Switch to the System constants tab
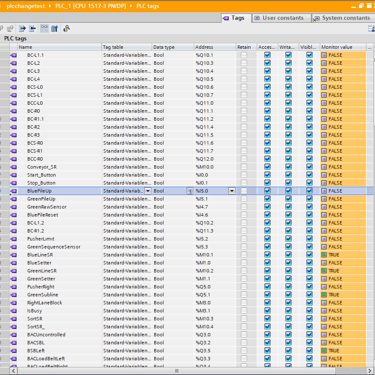The width and height of the screenshot is (375, 375). tap(342, 18)
